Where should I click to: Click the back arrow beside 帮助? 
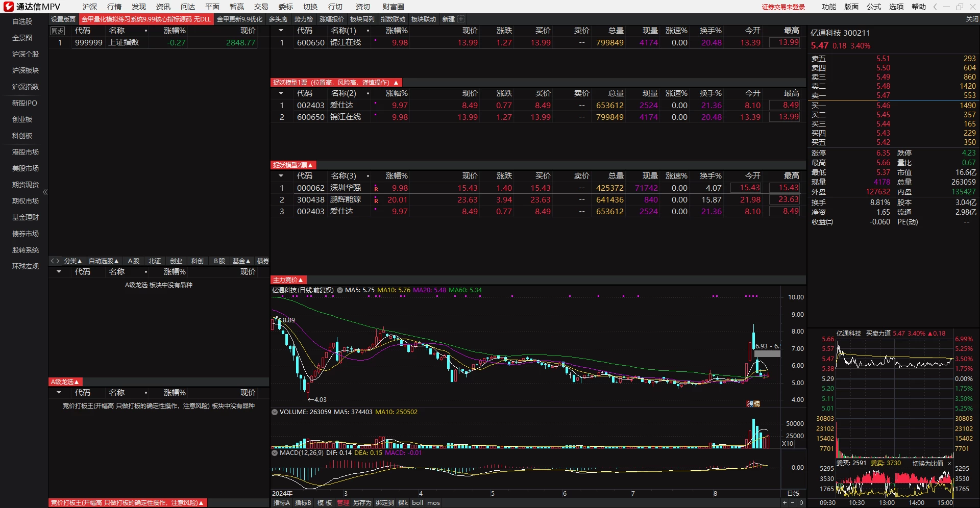(935, 7)
